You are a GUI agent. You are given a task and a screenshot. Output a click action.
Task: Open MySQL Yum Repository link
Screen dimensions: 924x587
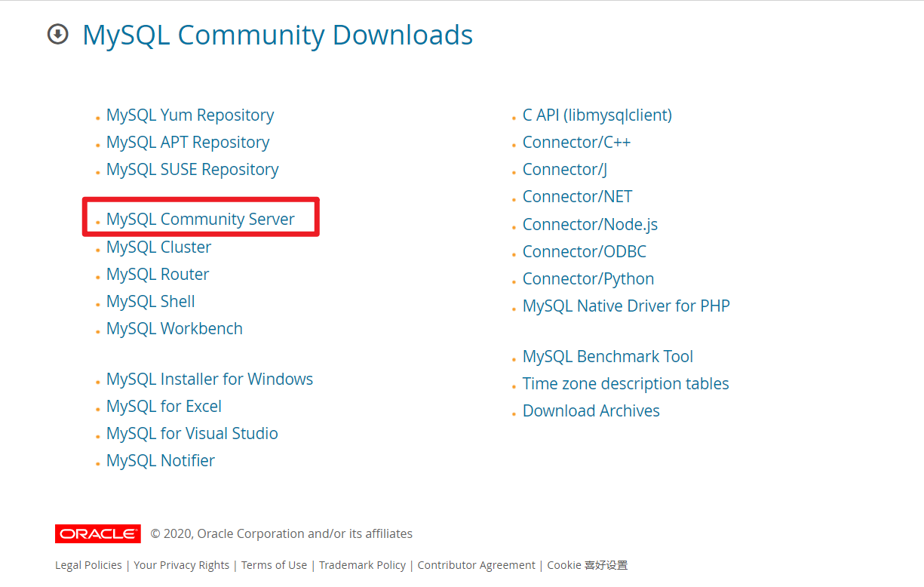(190, 115)
